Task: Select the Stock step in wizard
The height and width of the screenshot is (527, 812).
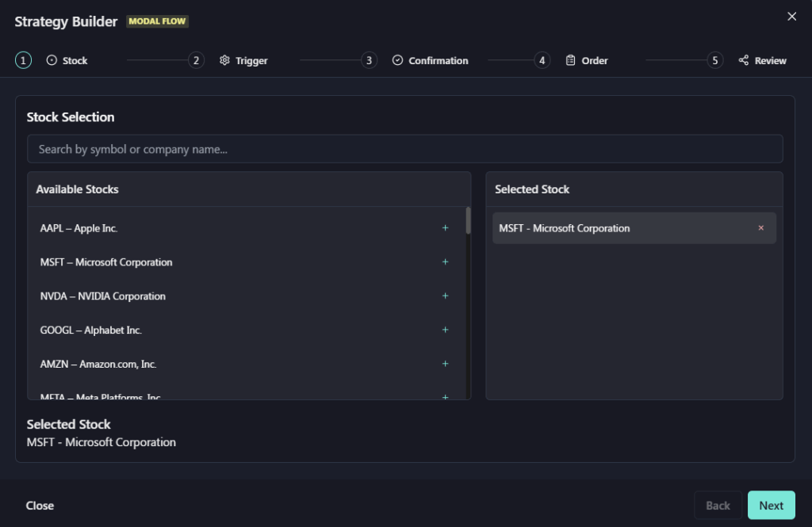Action: (67, 61)
